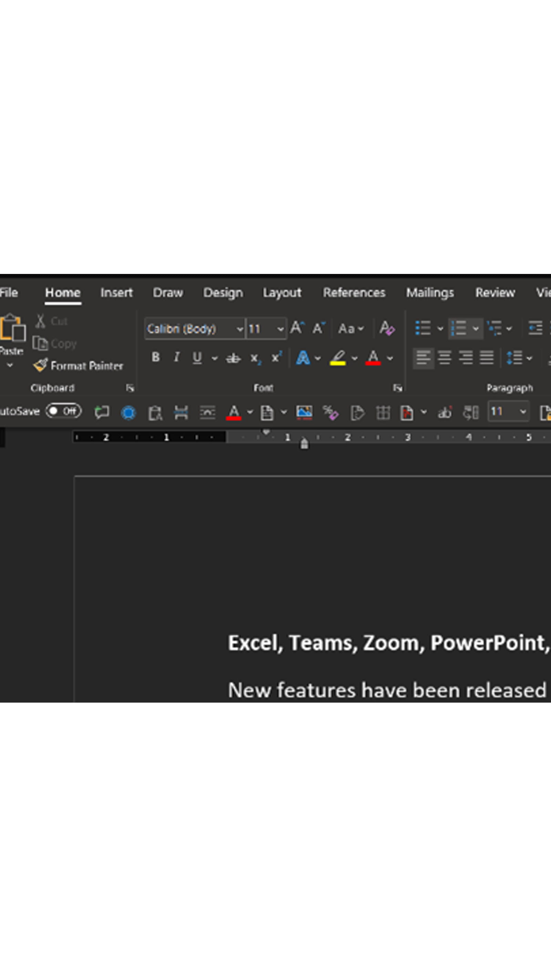Open the Calibri (Body) font dropdown
This screenshot has height=980, width=551.
pyautogui.click(x=240, y=329)
